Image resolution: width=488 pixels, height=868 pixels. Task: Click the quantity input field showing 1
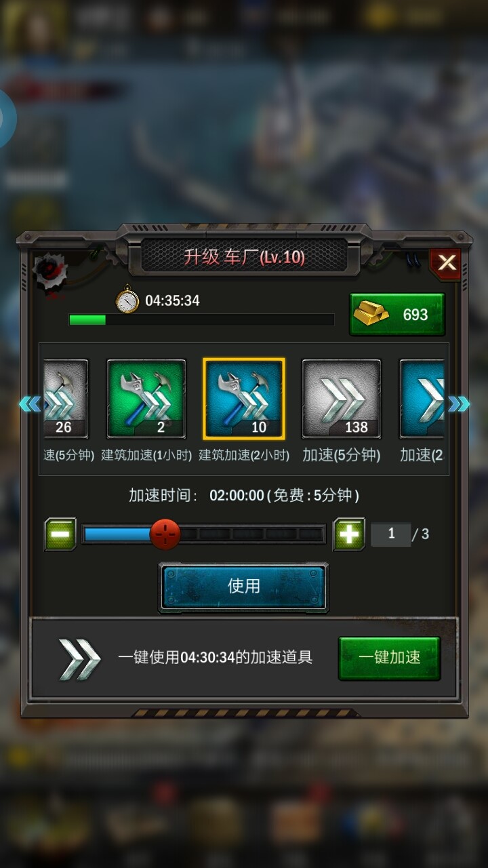pos(391,534)
